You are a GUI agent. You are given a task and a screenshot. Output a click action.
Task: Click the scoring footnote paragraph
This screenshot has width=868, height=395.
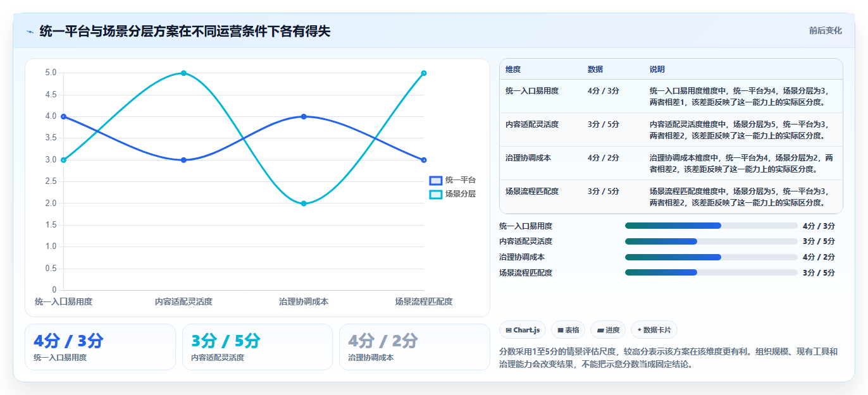point(668,358)
